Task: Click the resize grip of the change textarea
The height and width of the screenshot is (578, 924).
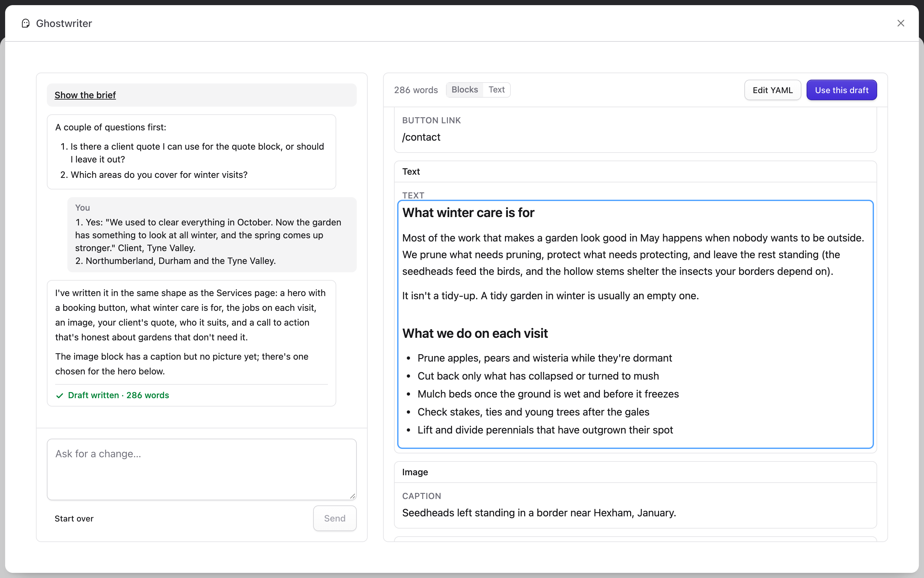Action: (x=352, y=496)
